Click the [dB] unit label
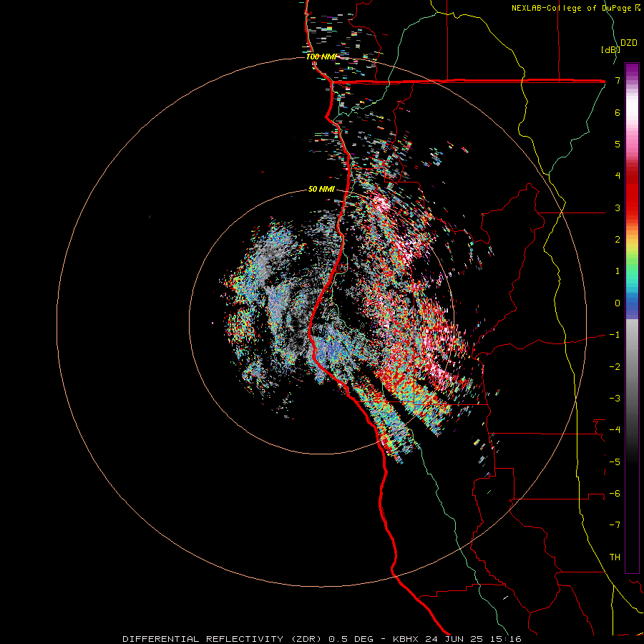The image size is (644, 644). pos(610,49)
